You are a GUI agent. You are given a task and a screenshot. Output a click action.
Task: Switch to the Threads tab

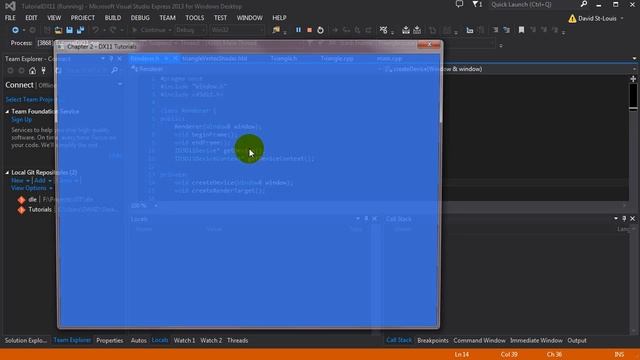click(238, 340)
